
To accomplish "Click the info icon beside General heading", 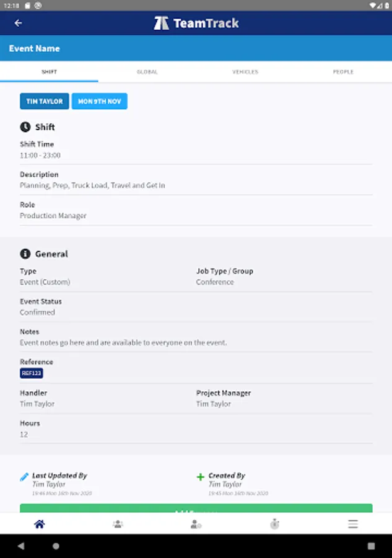I will click(25, 254).
